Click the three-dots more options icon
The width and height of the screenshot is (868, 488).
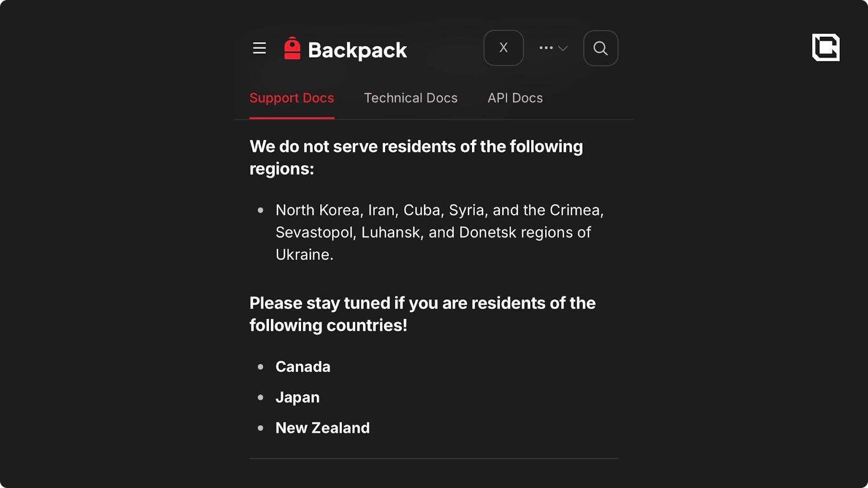[546, 48]
